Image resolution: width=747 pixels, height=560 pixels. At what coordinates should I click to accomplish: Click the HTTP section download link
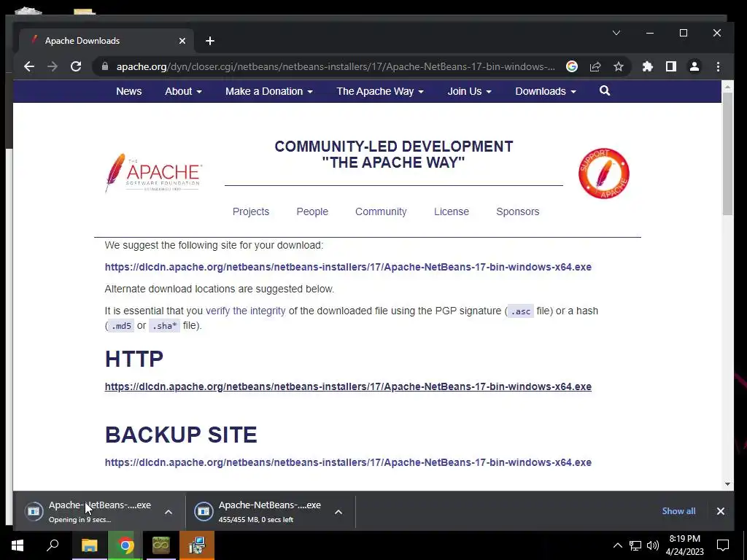[348, 386]
